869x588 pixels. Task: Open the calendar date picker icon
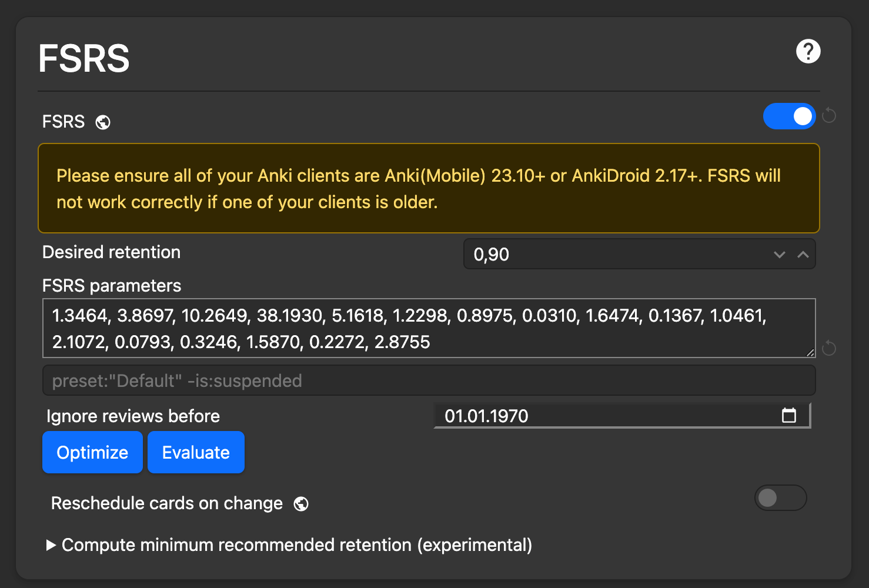click(x=789, y=416)
